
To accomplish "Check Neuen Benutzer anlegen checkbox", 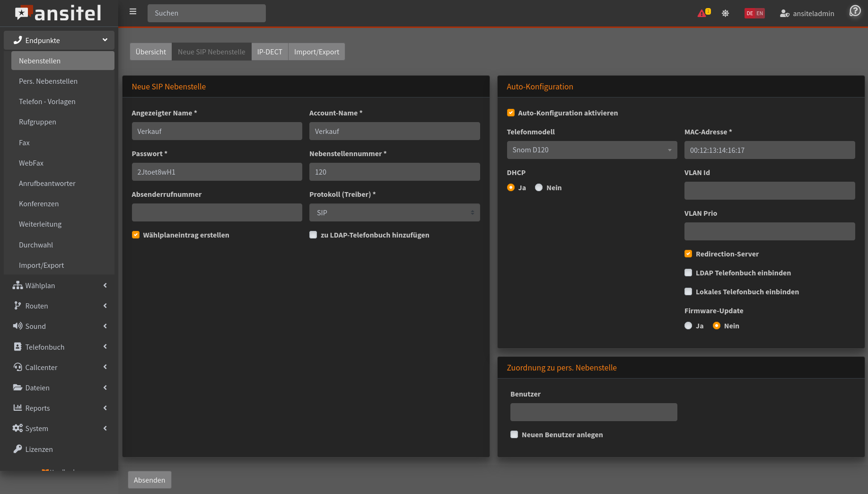I will click(514, 435).
